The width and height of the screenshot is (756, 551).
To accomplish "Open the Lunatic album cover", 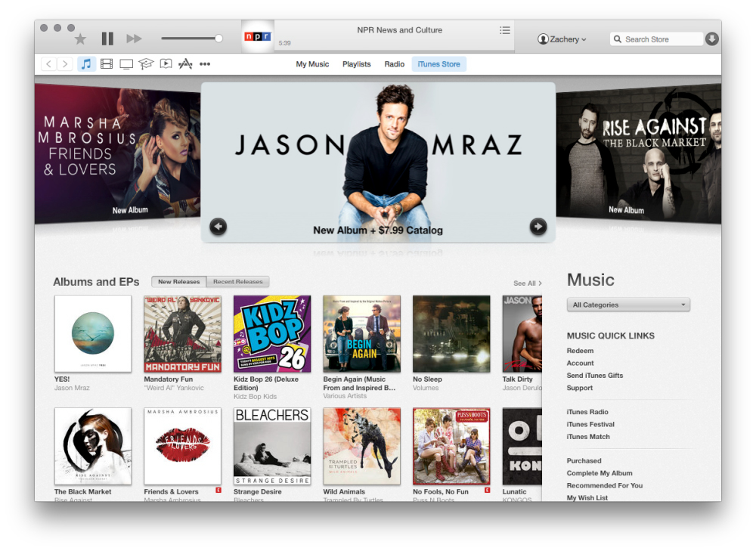I will (522, 446).
